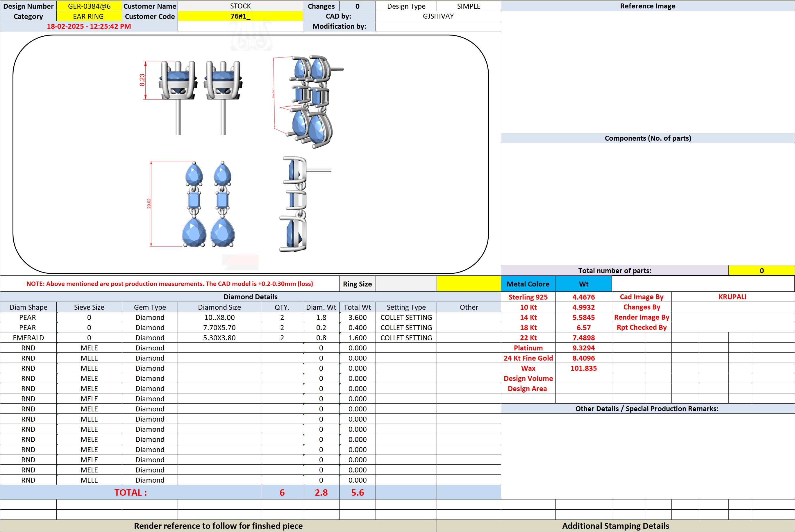Screen dimensions: 795x532
Task: Click Diam. Wt value 1.8
Action: click(321, 317)
